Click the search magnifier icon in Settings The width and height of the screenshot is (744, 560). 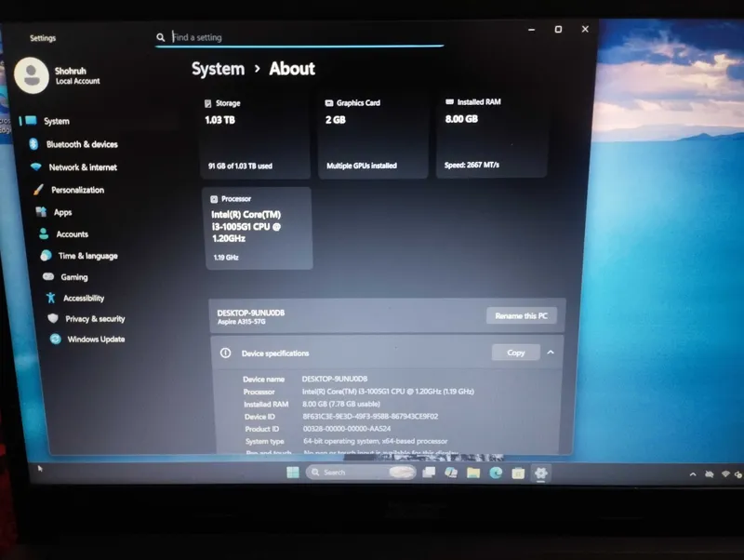tap(161, 37)
